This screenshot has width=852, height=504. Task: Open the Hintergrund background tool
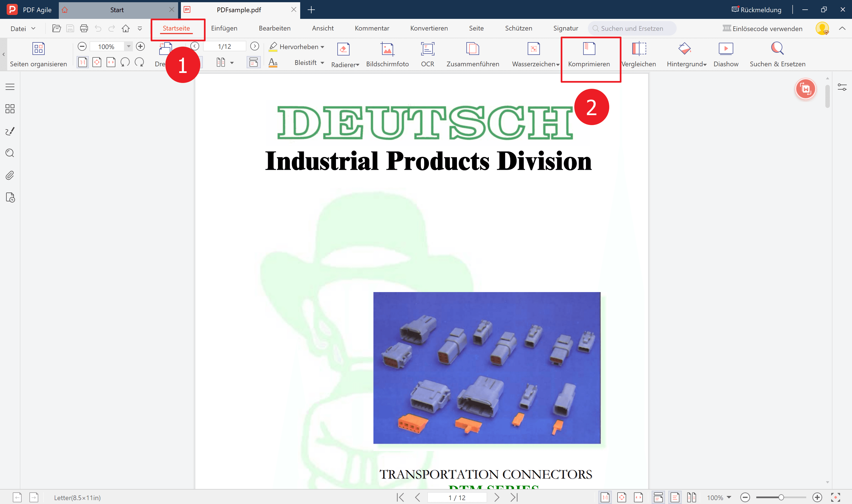click(x=686, y=55)
